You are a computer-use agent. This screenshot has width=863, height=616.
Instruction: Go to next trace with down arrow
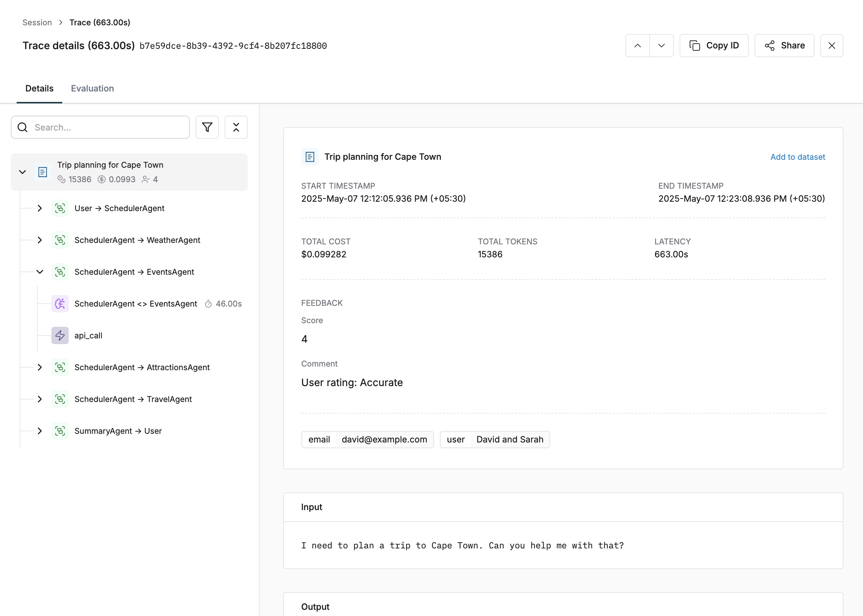[x=661, y=46]
